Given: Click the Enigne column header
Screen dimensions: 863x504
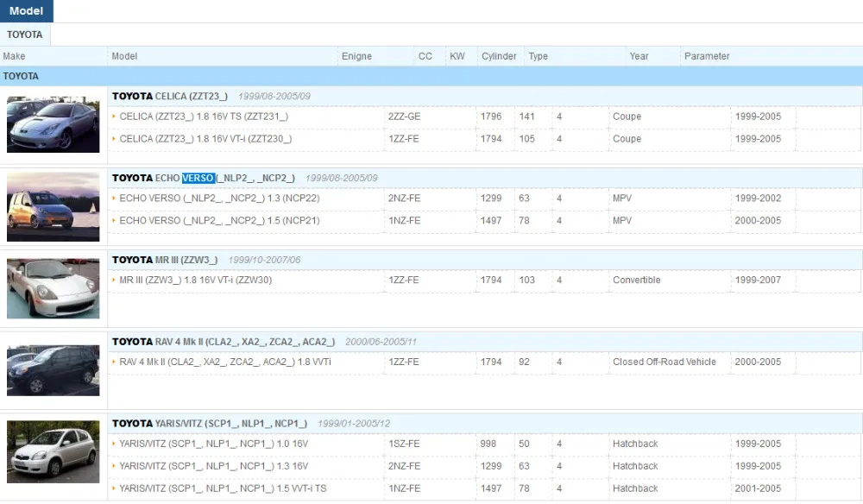Looking at the screenshot, I should (356, 56).
